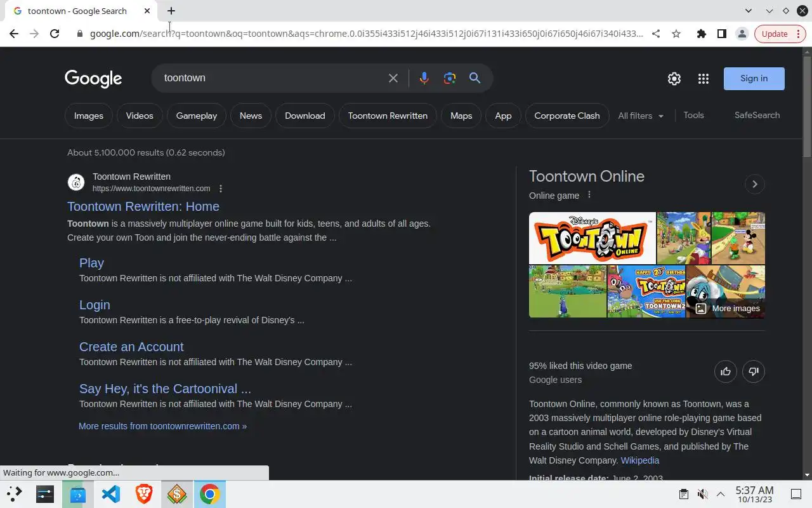
Task: Open Toontown Rewritten: Home link
Action: 143,206
